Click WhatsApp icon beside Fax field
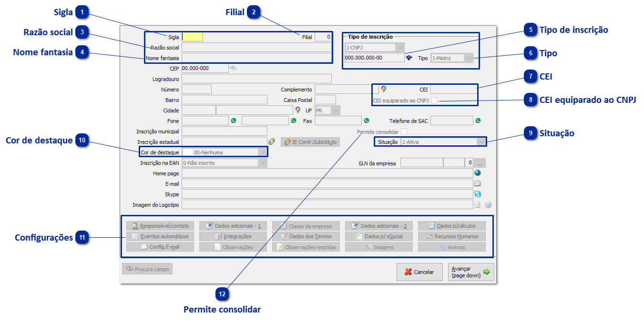This screenshot has height=323, width=644. (x=366, y=121)
